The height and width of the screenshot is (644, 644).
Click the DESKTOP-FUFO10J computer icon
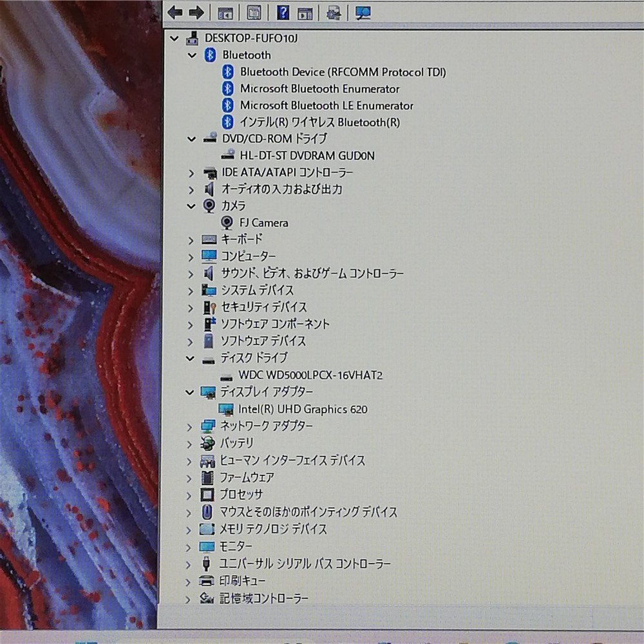192,38
